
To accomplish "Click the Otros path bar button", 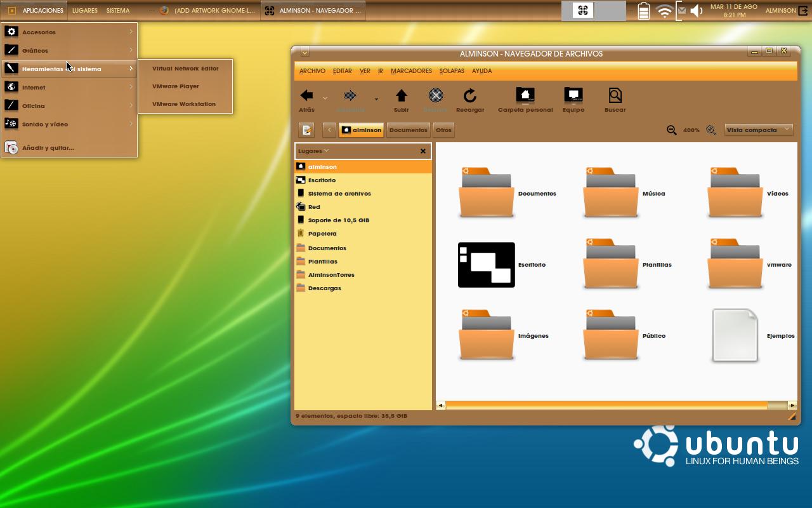I will click(x=443, y=130).
